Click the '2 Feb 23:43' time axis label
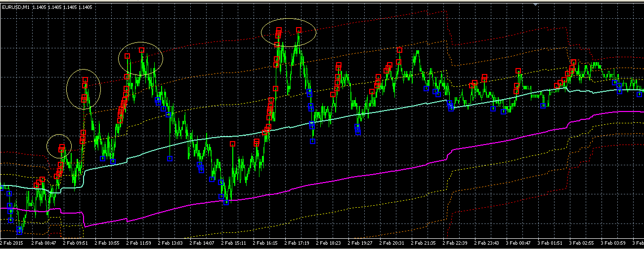 coord(487,243)
